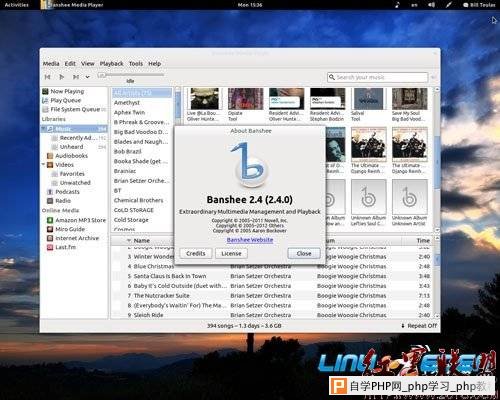
Task: Click the Credits button
Action: point(196,253)
